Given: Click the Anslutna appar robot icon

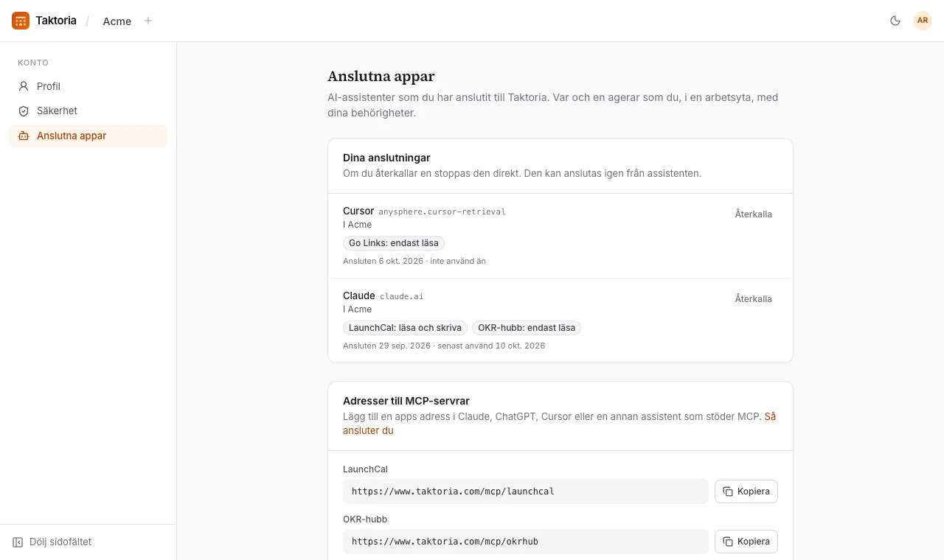Looking at the screenshot, I should click(24, 136).
